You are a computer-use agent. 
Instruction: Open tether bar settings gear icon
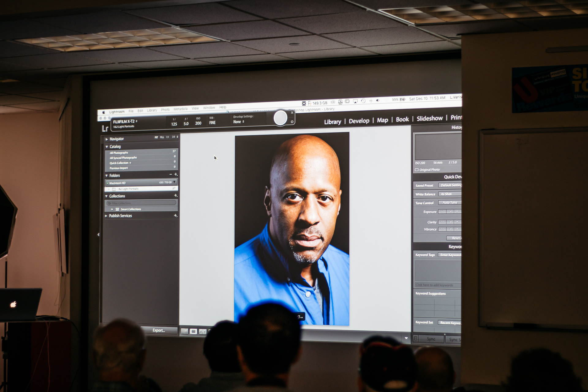pos(292,122)
